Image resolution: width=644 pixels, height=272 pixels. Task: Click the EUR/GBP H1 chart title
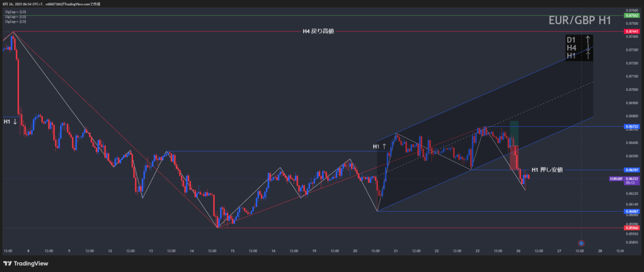pos(580,20)
